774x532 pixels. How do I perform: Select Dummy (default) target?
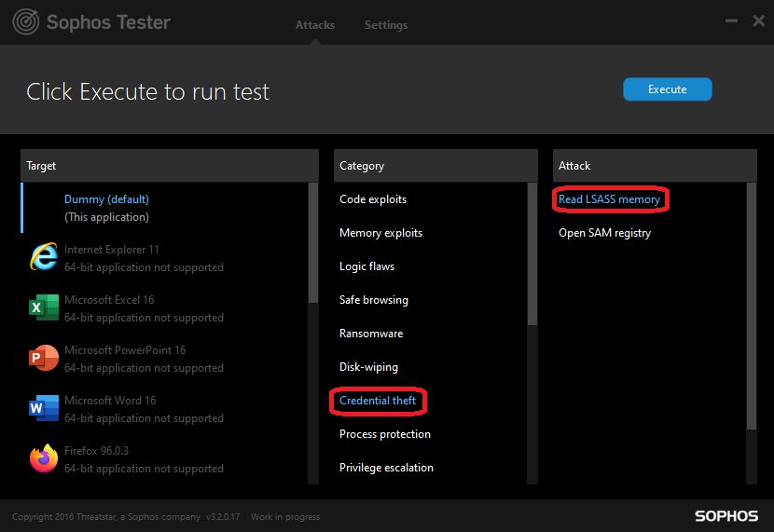tap(106, 199)
